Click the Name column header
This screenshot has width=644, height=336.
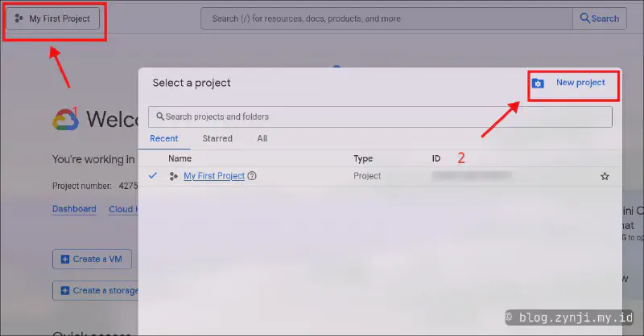180,158
